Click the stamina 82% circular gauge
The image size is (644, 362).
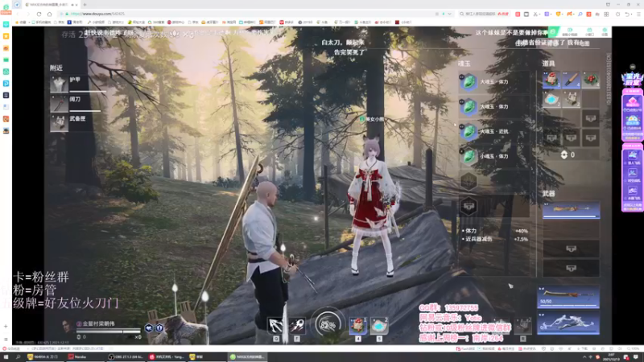tap(328, 325)
